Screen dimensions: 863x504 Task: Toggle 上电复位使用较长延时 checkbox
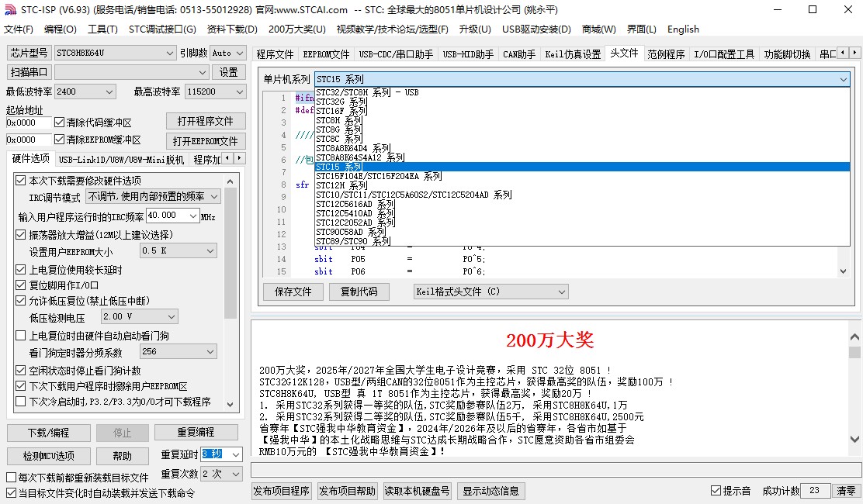[21, 270]
